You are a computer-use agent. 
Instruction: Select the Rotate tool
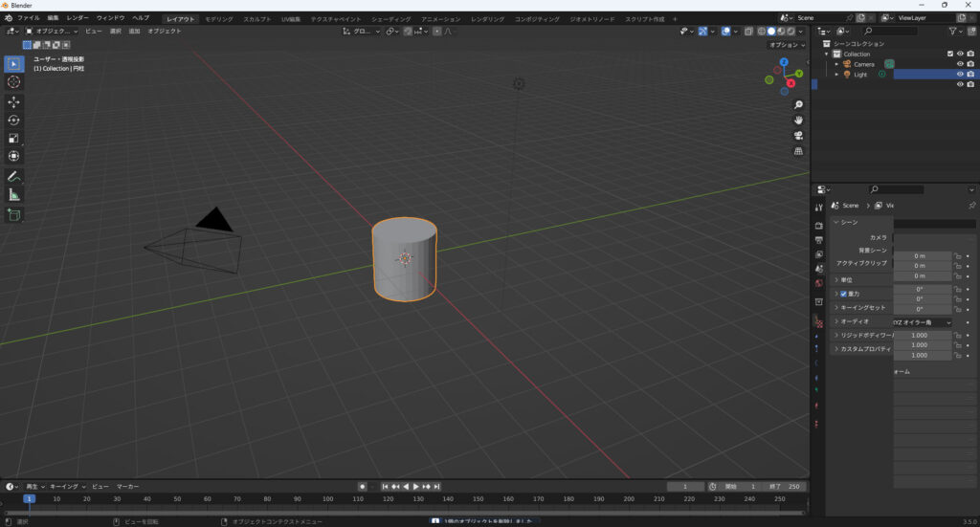(x=13, y=120)
